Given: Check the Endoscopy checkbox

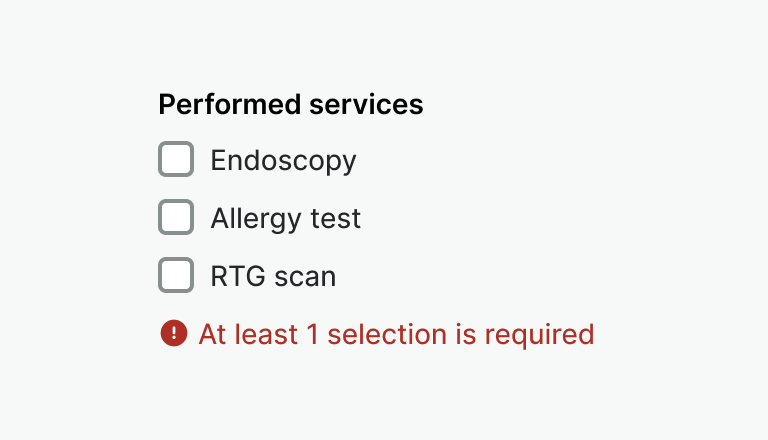Looking at the screenshot, I should (x=176, y=160).
